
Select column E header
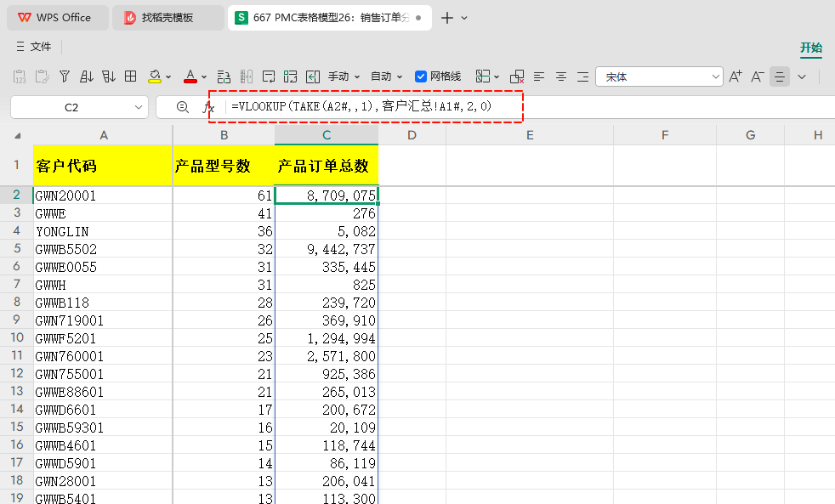pos(530,135)
